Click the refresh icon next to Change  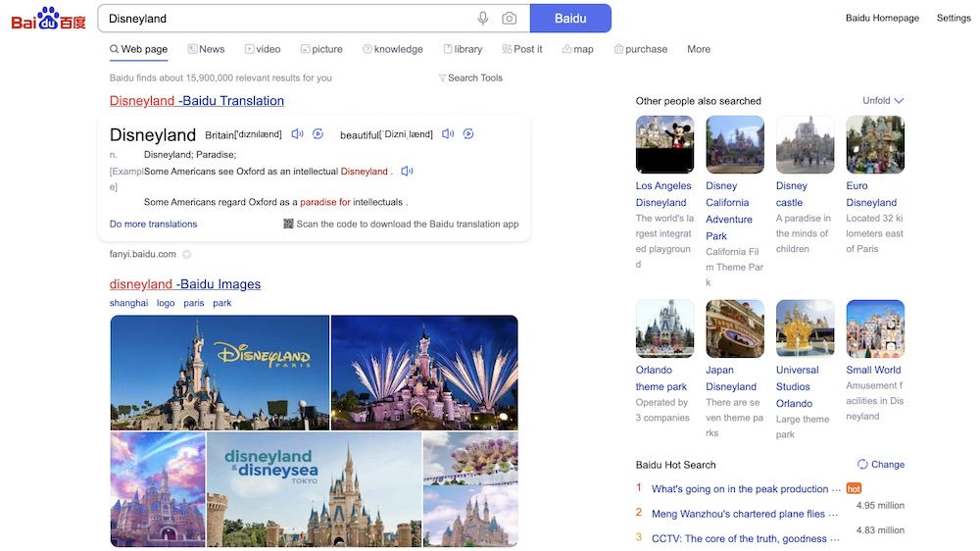tap(862, 464)
